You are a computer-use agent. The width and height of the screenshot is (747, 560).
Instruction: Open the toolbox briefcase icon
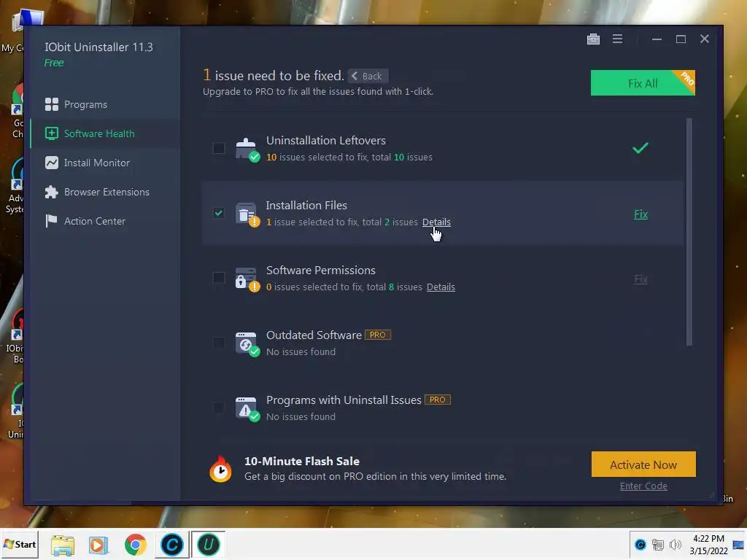pos(593,39)
